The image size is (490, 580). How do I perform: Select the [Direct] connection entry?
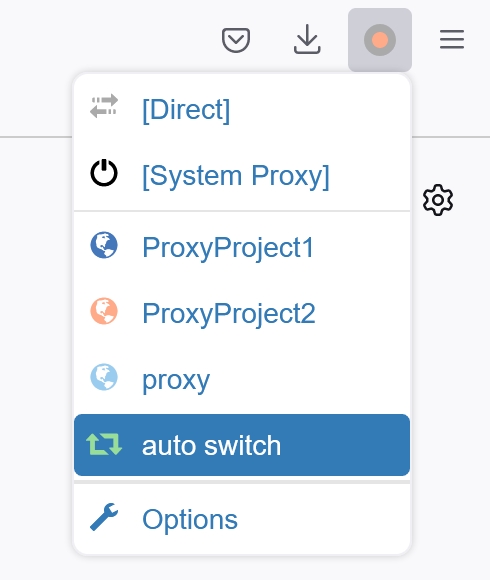pos(242,109)
